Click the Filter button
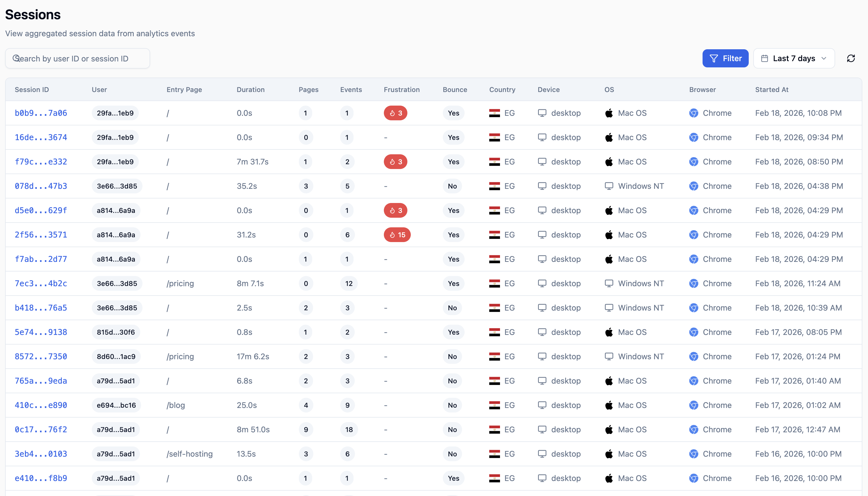The height and width of the screenshot is (496, 868). tap(725, 58)
